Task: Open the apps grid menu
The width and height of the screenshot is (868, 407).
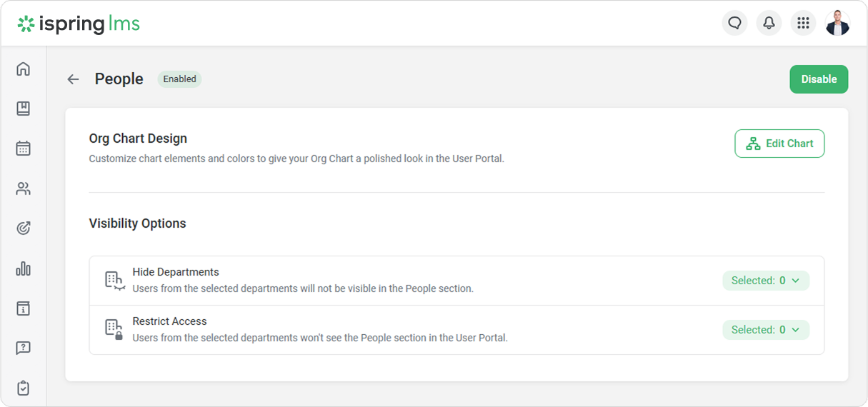Action: [803, 24]
